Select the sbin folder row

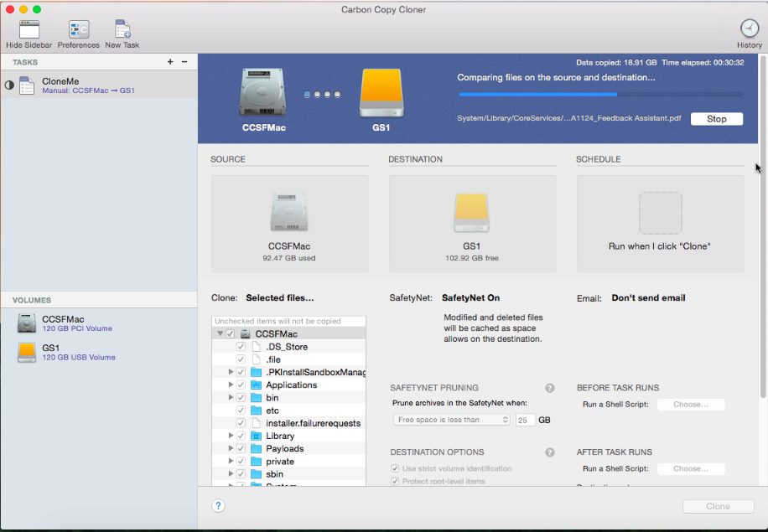(x=289, y=474)
